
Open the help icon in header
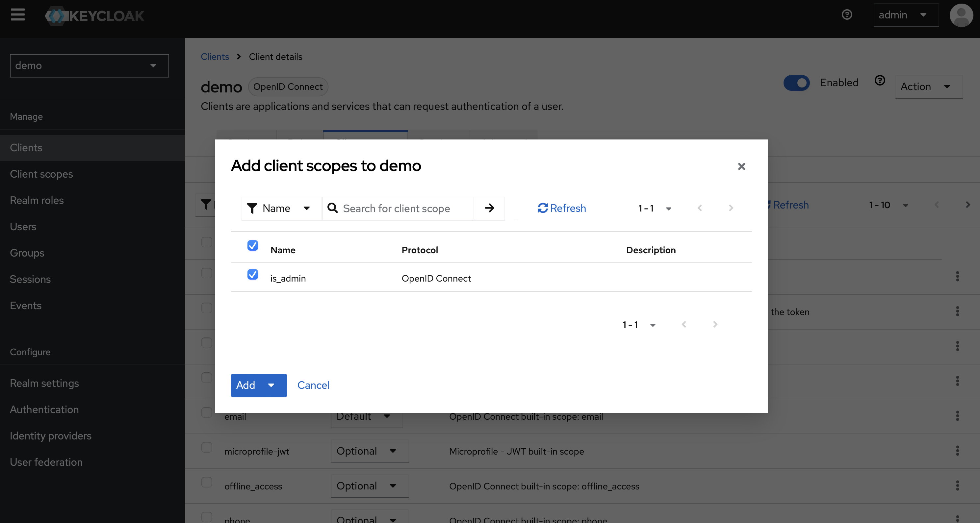tap(847, 15)
